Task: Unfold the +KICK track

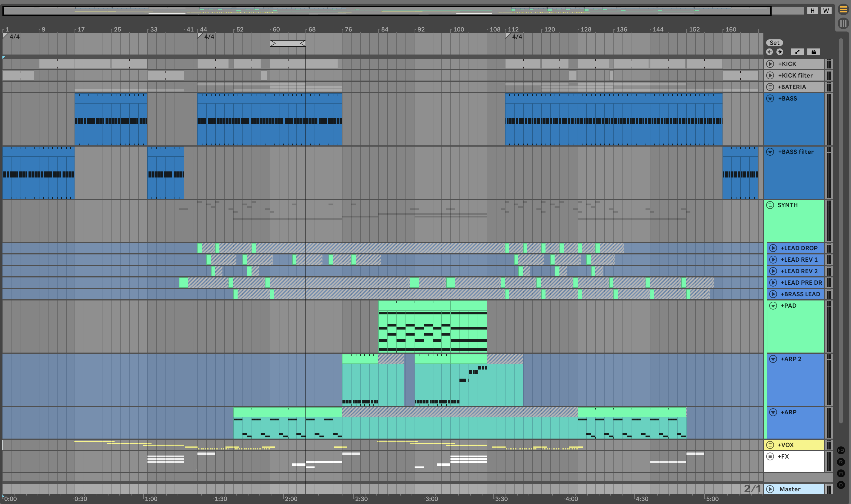Action: [x=770, y=64]
